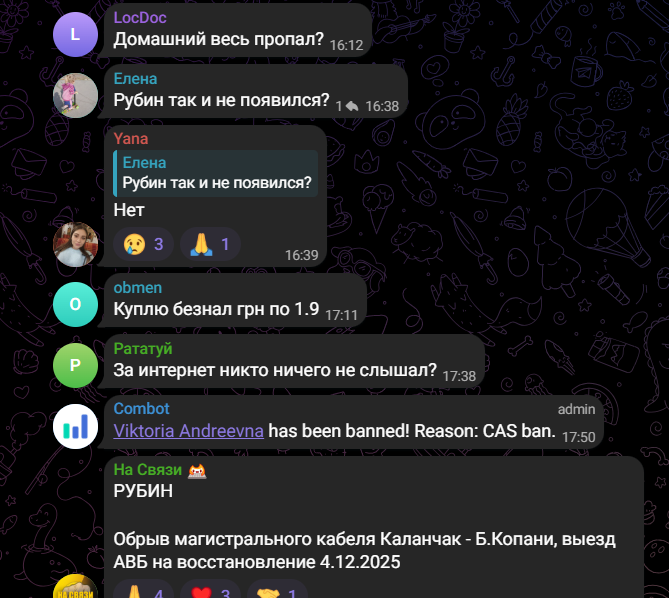Open Viktoria Andreevna profile link
This screenshot has width=669, height=598.
coord(189,431)
